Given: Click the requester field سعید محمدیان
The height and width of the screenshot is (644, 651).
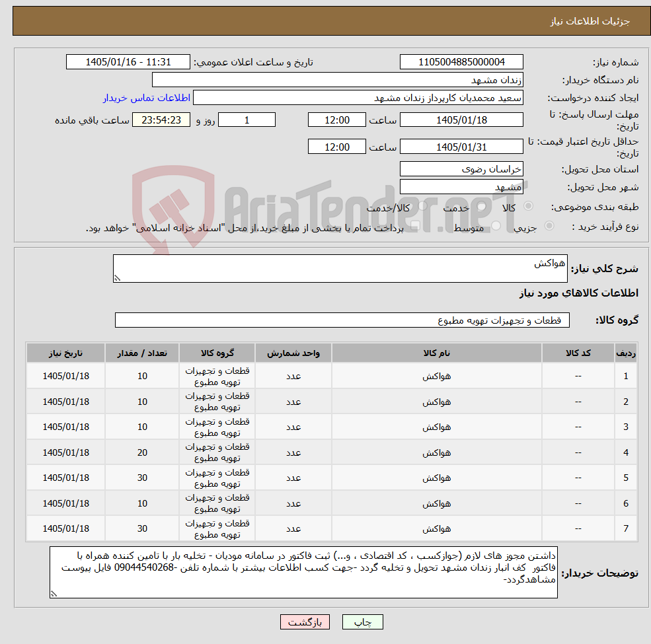Looking at the screenshot, I should pos(358,98).
